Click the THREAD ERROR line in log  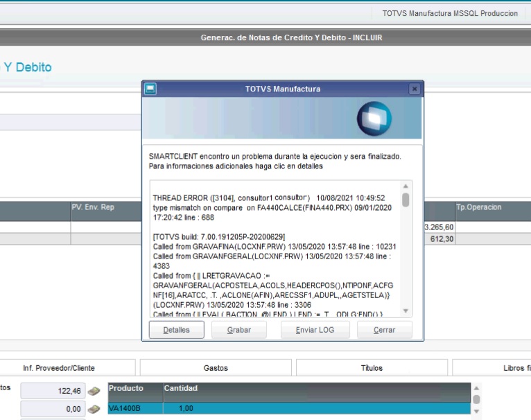(x=269, y=198)
